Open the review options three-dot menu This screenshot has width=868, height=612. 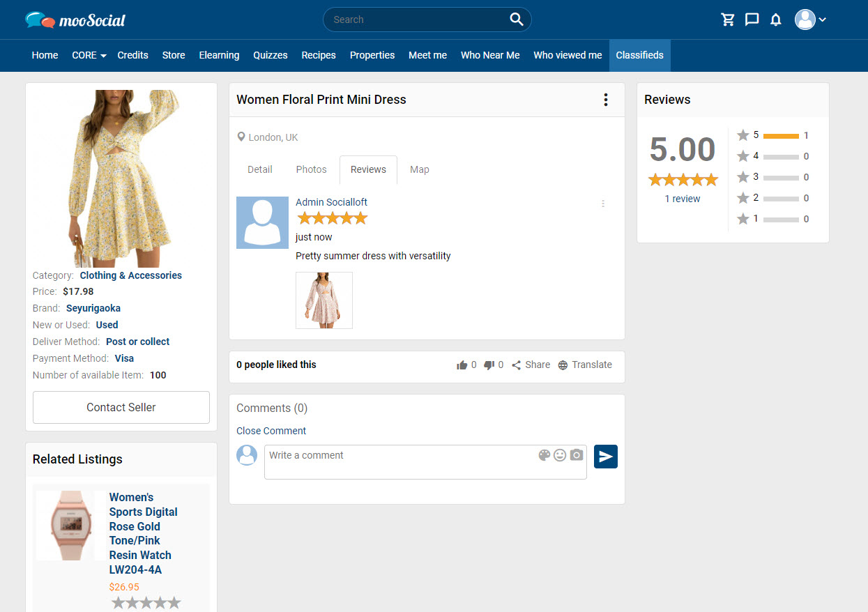click(x=603, y=204)
